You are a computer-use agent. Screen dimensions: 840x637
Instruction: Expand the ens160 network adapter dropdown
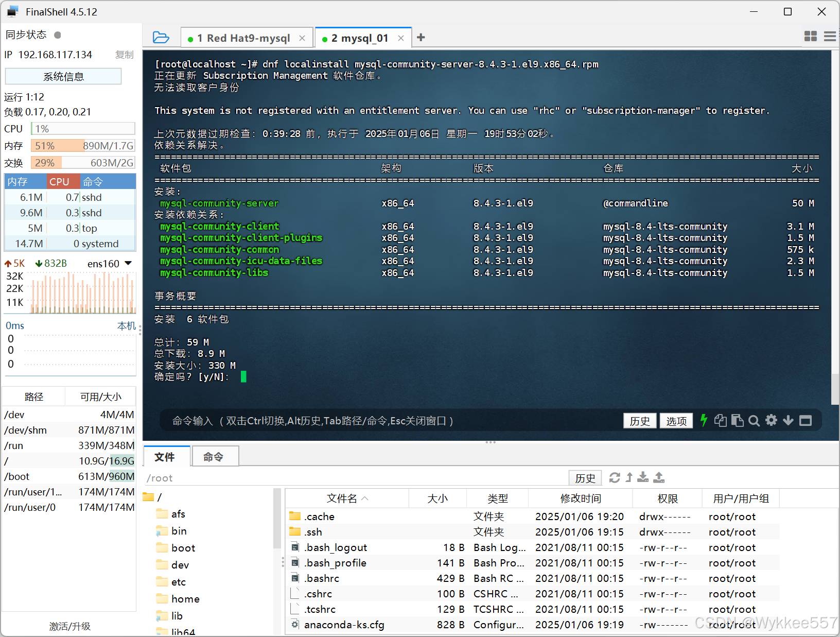click(x=130, y=263)
